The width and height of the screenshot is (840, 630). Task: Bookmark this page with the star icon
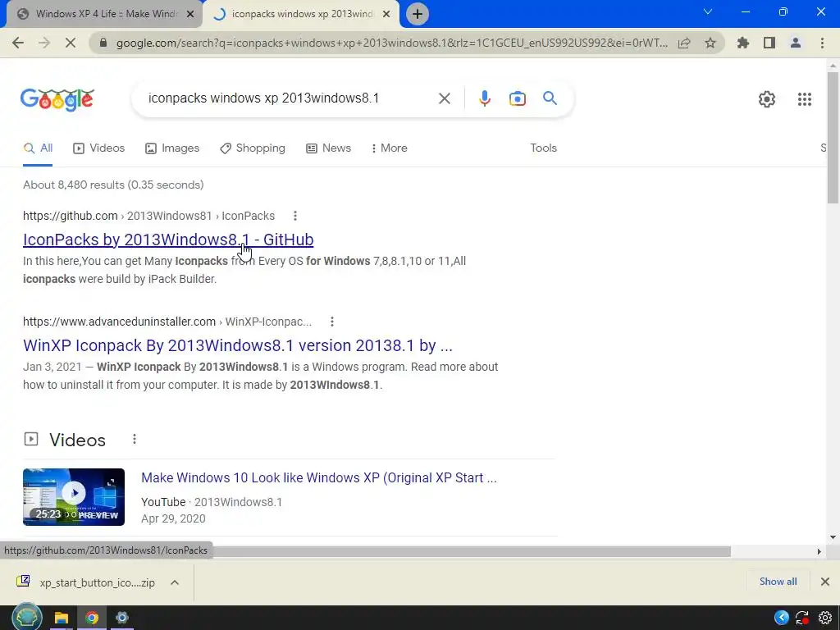tap(710, 43)
